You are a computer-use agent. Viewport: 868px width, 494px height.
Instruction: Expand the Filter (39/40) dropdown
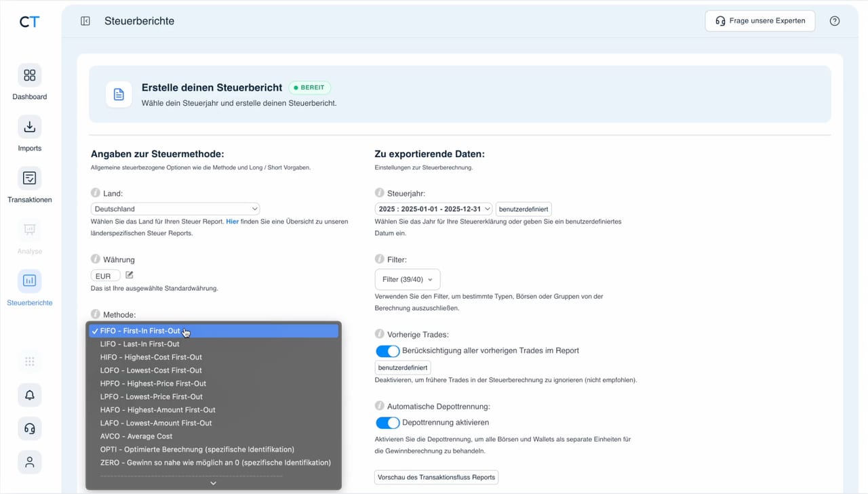point(408,279)
